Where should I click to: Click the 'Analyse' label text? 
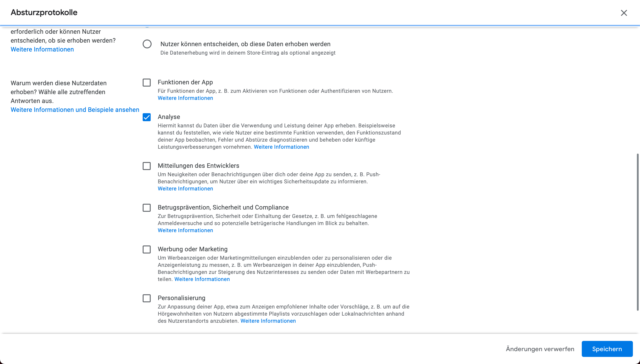169,117
